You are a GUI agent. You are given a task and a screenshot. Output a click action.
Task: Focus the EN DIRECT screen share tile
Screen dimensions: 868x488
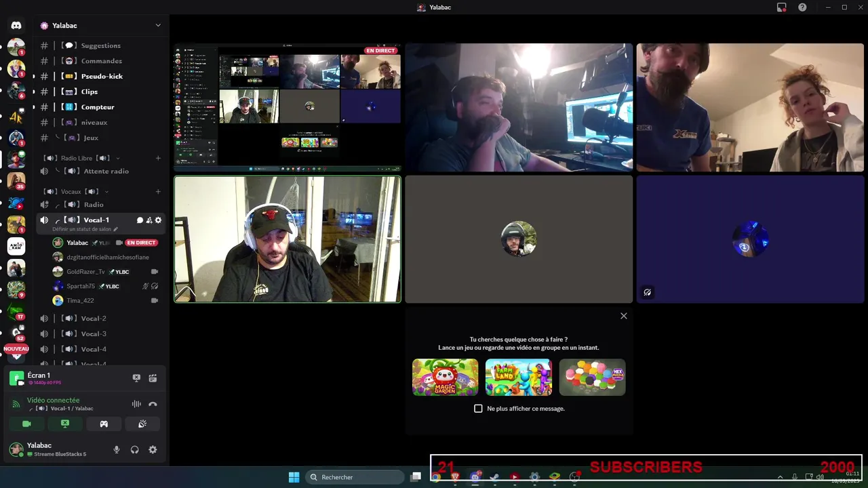(x=288, y=107)
